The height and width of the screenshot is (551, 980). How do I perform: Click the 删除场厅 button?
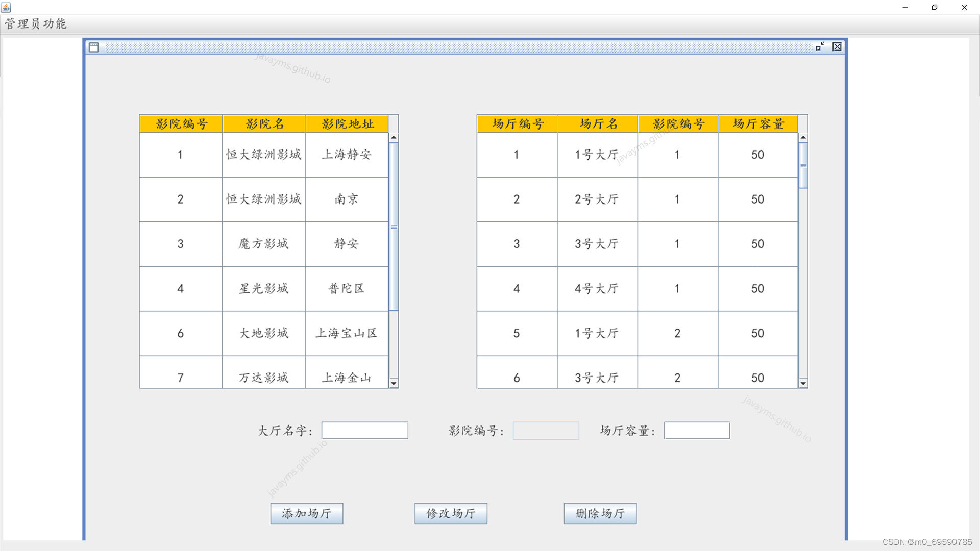click(600, 513)
